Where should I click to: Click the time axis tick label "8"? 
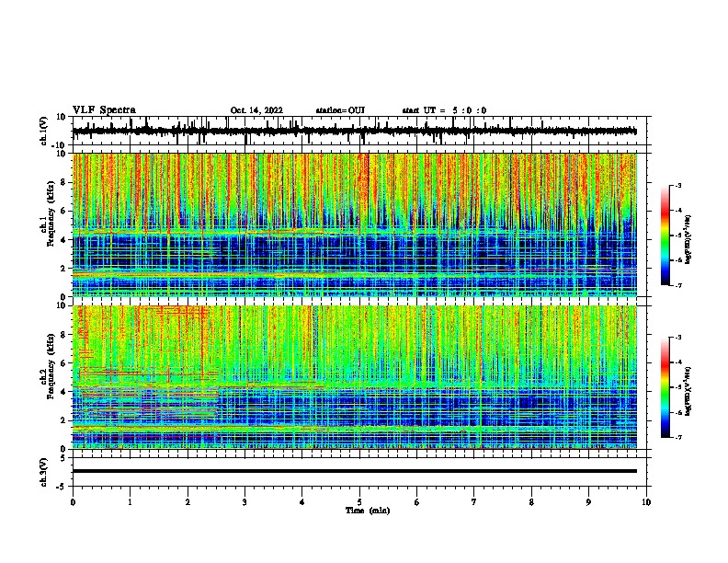click(x=531, y=502)
